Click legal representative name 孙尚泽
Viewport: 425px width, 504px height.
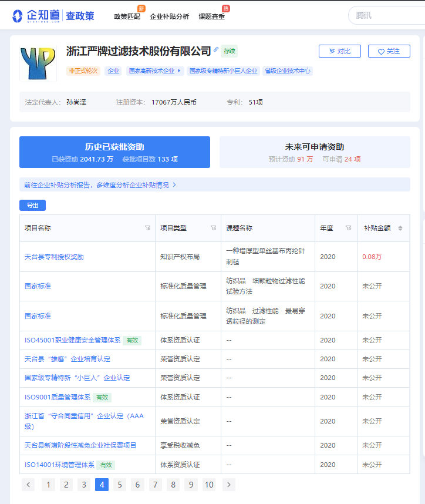(x=76, y=102)
